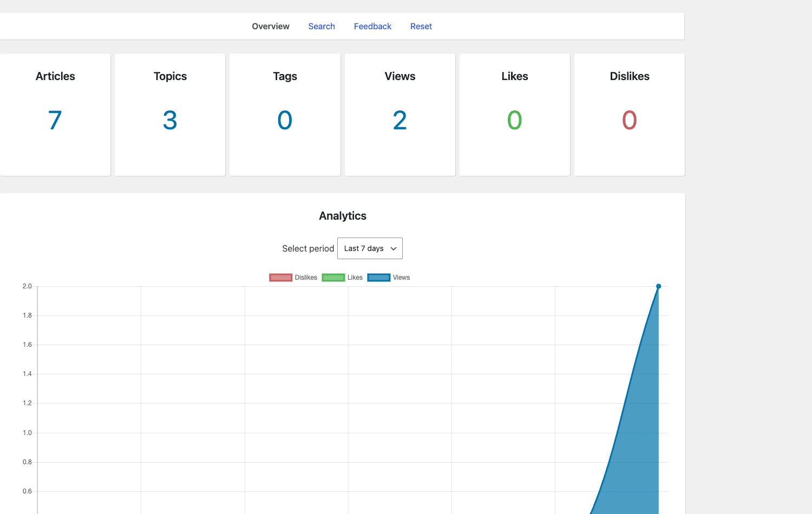Click the 1.6 y-axis label
The width and height of the screenshot is (812, 514).
click(27, 345)
